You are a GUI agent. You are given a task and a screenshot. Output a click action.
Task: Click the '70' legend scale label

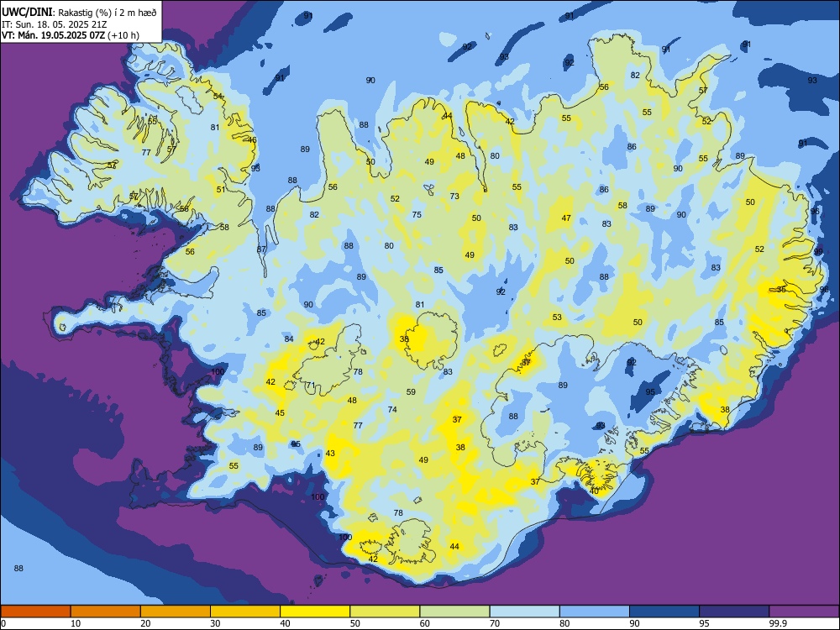495,623
